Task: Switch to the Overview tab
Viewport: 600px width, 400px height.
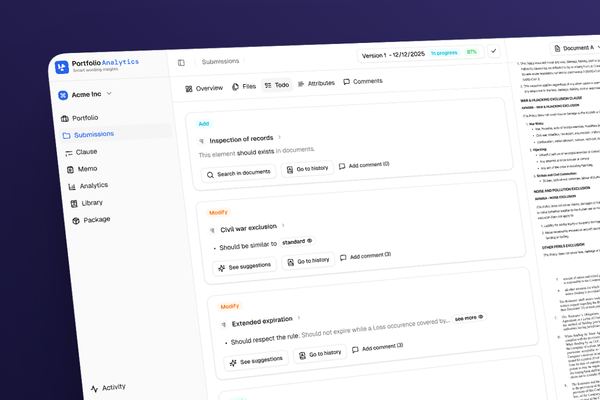Action: coord(204,88)
